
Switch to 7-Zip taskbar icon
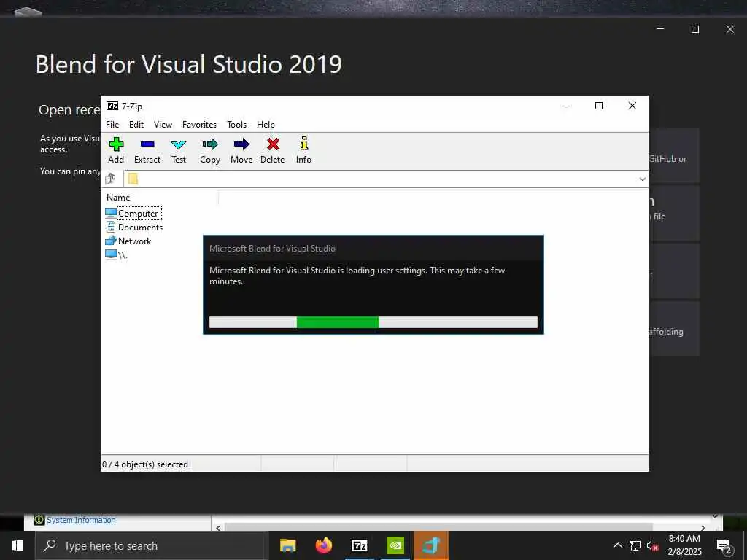click(359, 545)
